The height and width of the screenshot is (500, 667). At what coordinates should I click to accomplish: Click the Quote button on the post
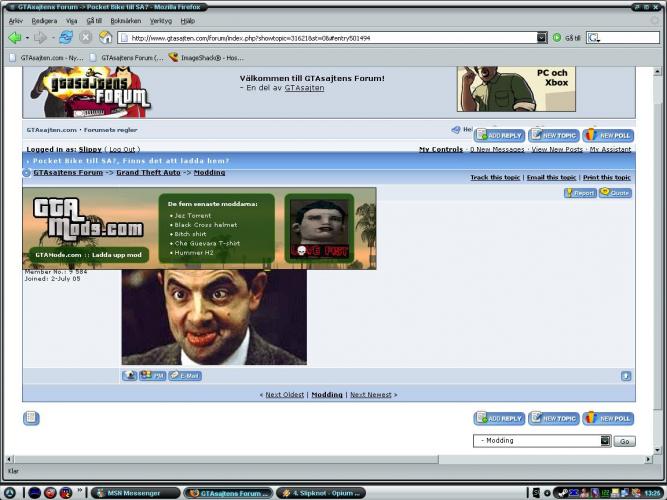click(615, 193)
